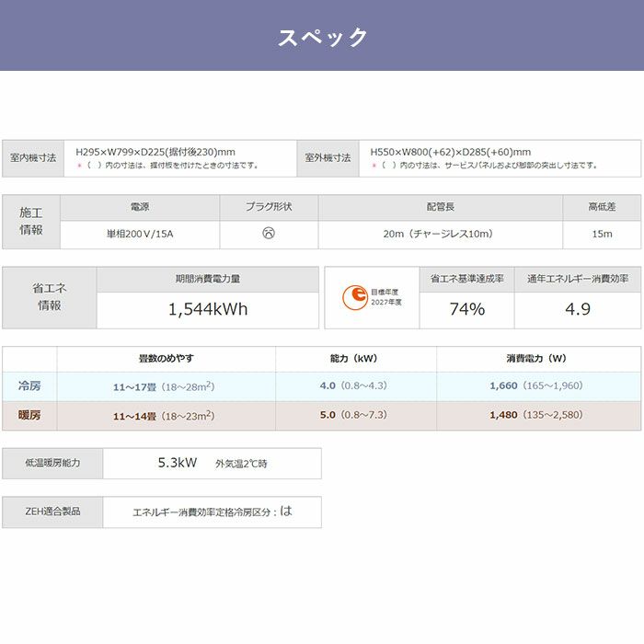Click the 74% achievement rate value
This screenshot has height=644, width=644.
(x=466, y=309)
